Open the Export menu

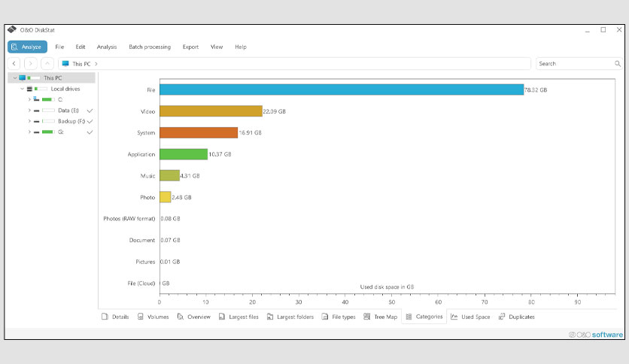click(x=190, y=47)
